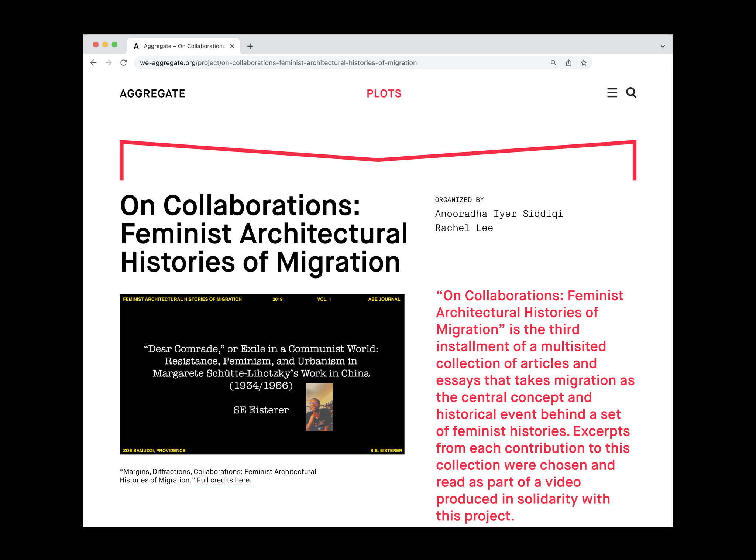Reload the page
Viewport: 756px width, 560px height.
click(124, 63)
